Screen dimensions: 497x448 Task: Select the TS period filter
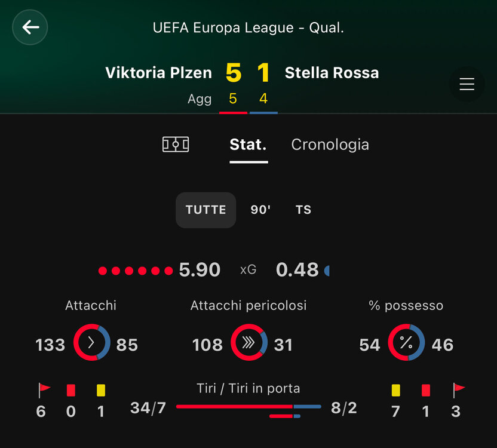coord(303,210)
